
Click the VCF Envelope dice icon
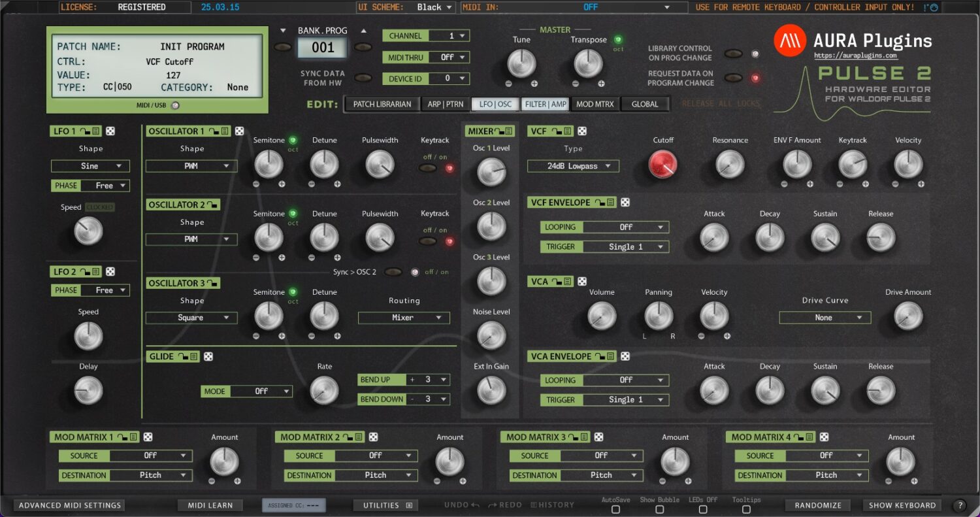point(625,203)
